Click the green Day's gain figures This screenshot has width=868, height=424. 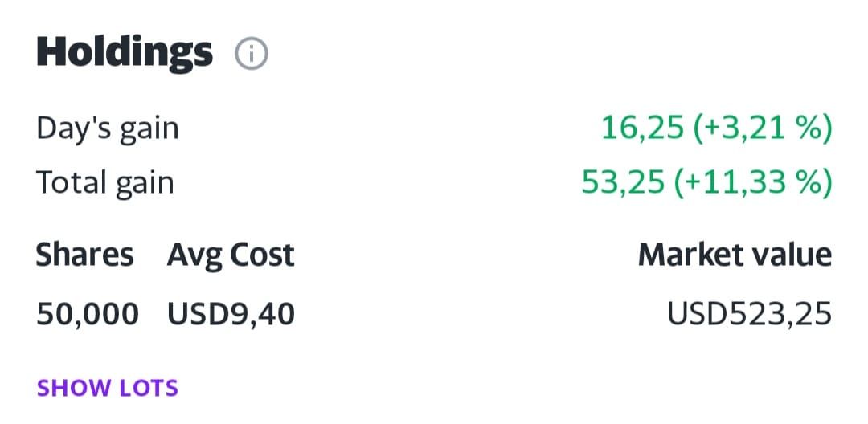pyautogui.click(x=715, y=128)
